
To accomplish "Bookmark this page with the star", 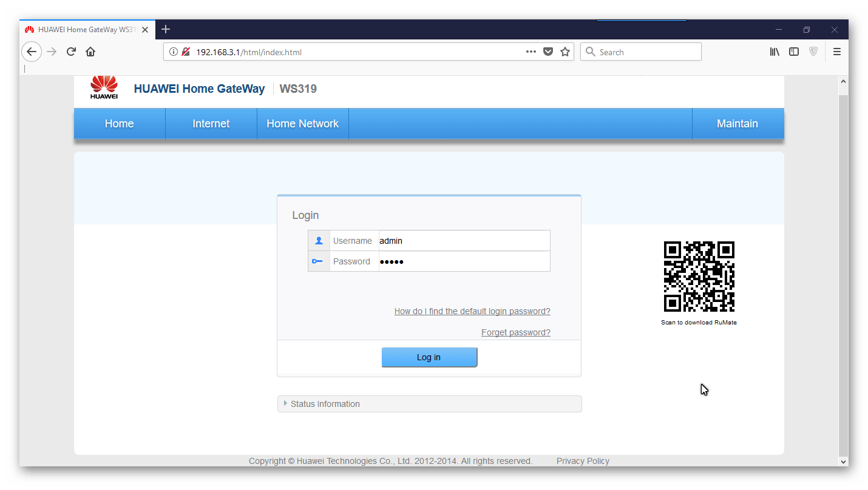I will point(565,52).
